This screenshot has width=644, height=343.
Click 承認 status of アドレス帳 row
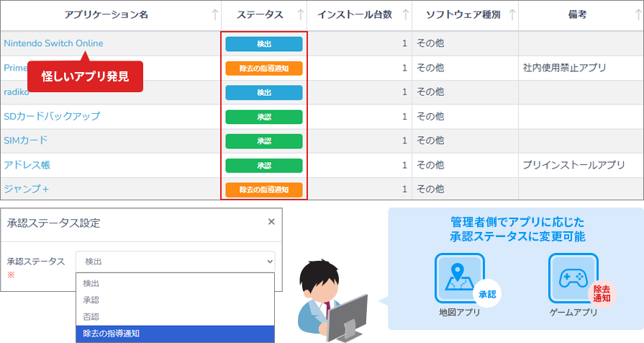[264, 165]
